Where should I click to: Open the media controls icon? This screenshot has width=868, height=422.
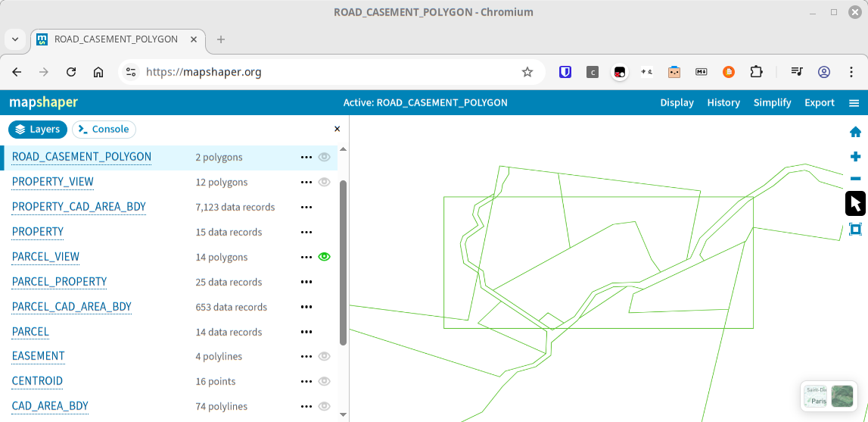(x=797, y=72)
